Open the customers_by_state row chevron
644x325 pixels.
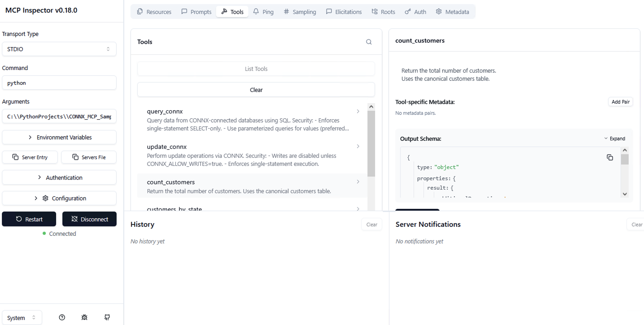click(358, 209)
